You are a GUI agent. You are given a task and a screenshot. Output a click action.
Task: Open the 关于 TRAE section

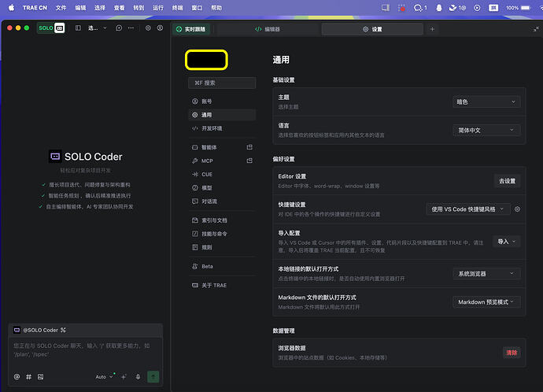pos(222,286)
